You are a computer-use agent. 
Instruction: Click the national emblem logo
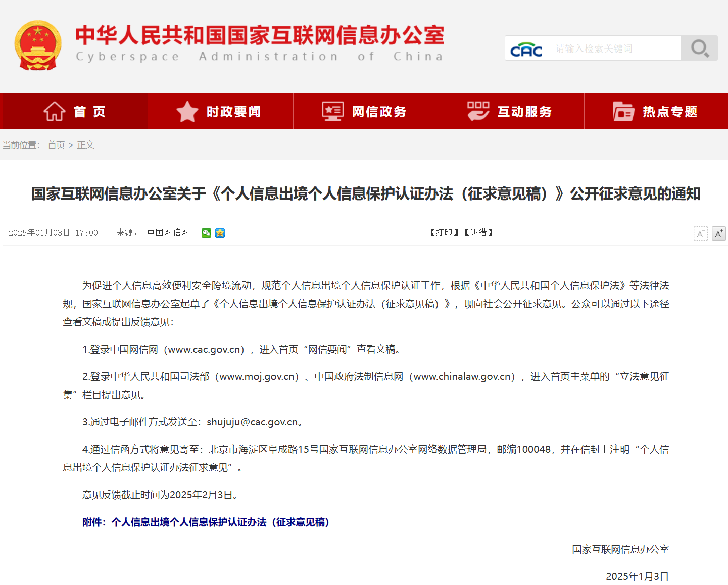point(38,45)
